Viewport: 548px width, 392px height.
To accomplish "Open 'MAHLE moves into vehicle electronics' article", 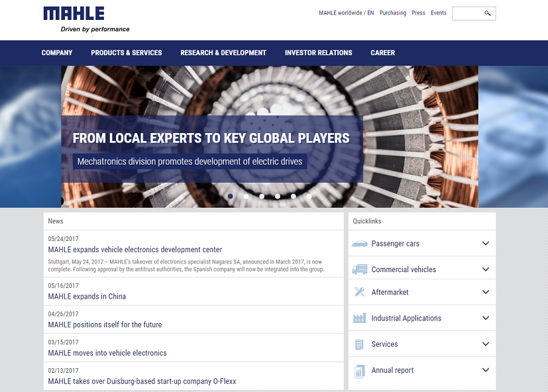I will (x=107, y=353).
